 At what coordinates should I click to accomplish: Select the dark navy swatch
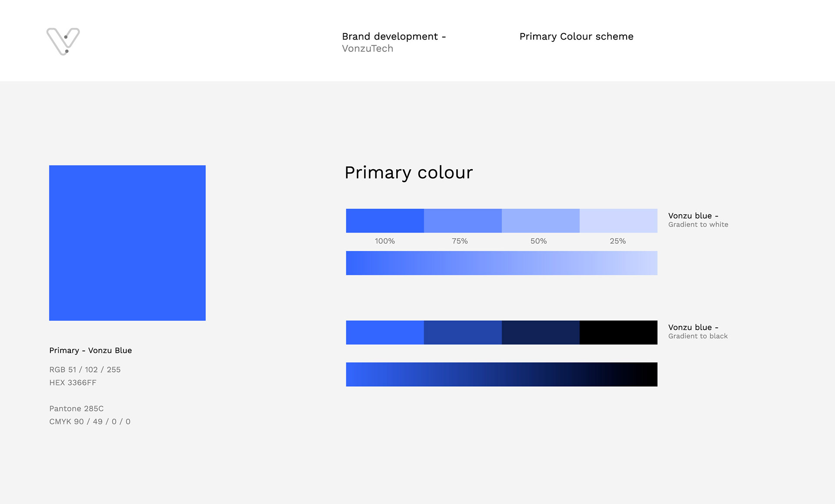(x=540, y=332)
